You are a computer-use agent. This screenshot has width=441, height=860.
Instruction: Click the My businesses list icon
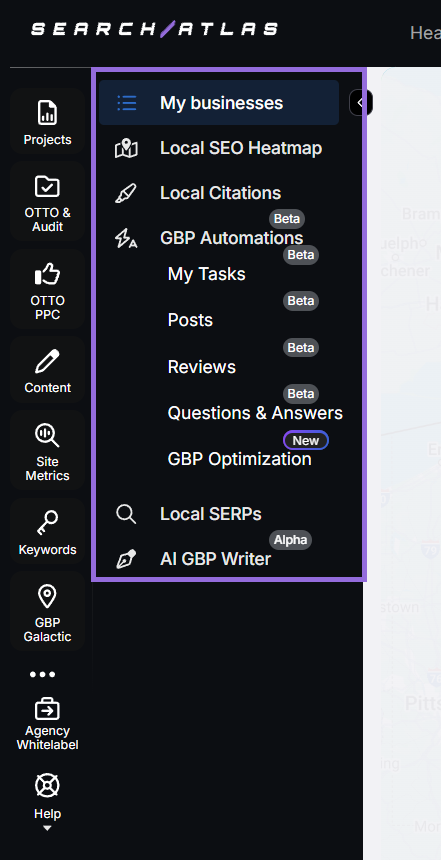[x=127, y=103]
